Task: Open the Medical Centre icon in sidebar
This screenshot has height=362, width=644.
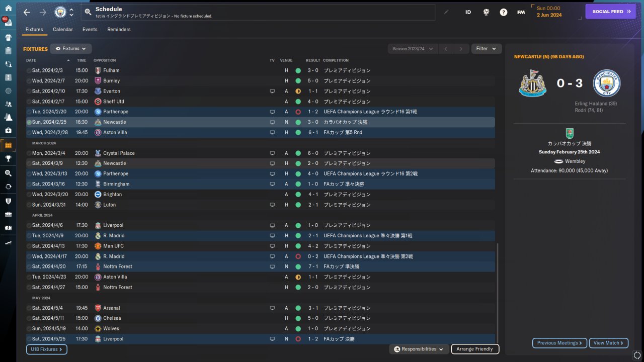Action: (x=8, y=131)
